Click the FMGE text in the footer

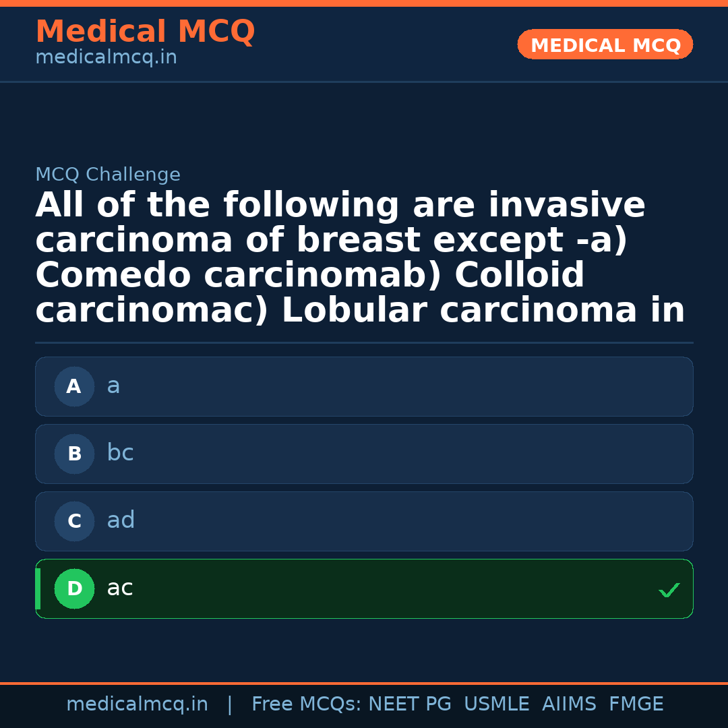[636, 703]
